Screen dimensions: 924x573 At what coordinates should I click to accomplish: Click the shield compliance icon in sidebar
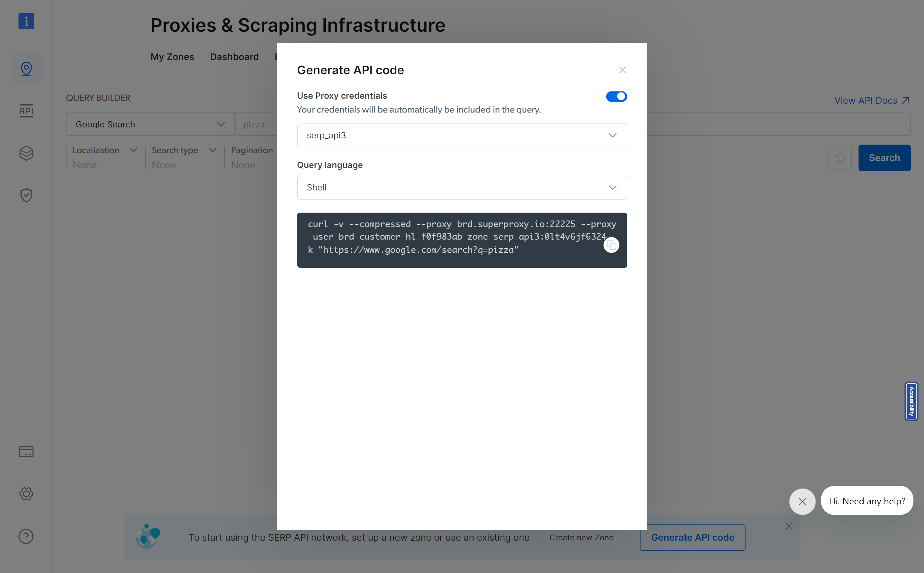point(26,195)
